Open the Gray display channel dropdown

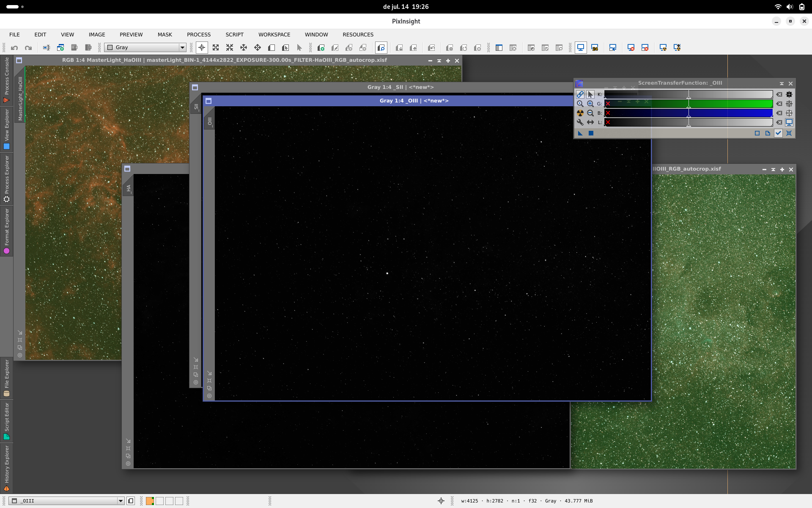click(145, 47)
